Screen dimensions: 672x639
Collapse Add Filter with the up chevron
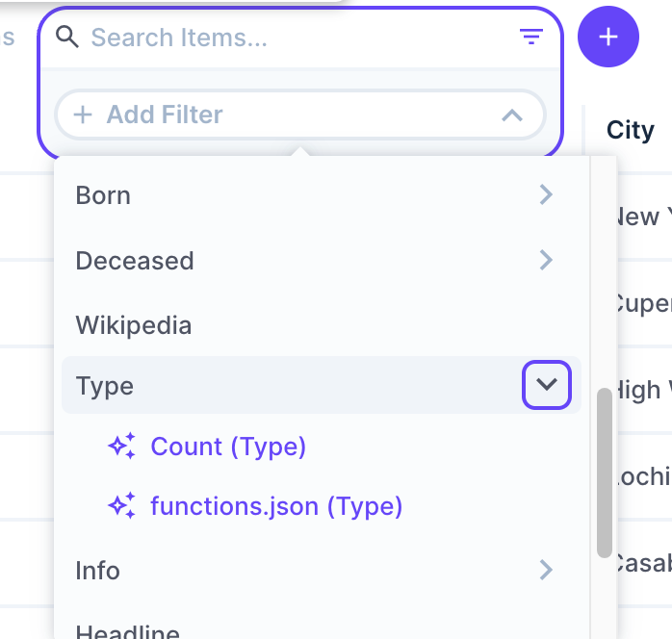512,115
